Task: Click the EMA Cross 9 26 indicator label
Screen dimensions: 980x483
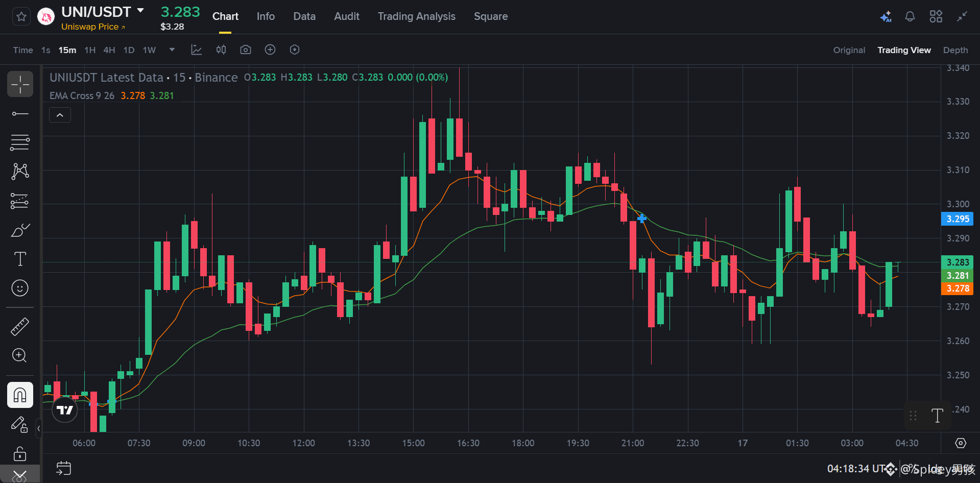Action: coord(82,95)
